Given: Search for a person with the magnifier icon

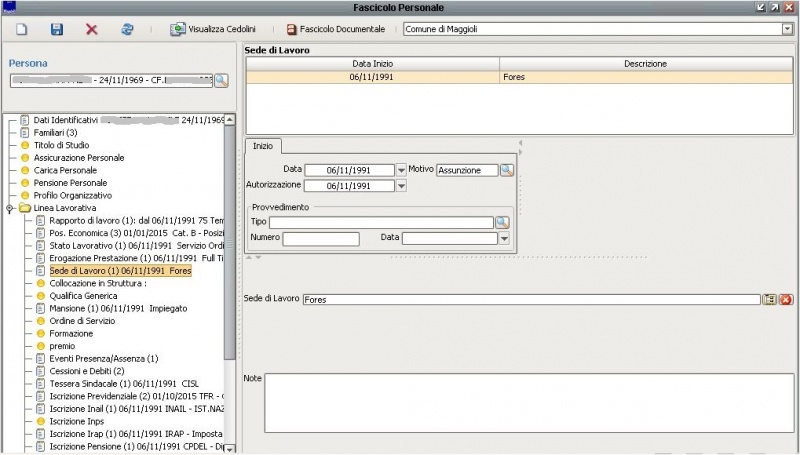Looking at the screenshot, I should pos(221,80).
